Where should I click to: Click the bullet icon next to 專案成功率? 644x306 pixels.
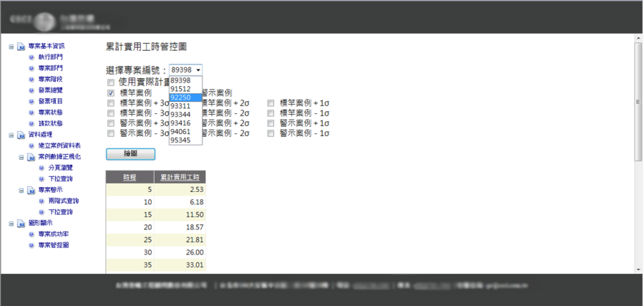pos(31,234)
